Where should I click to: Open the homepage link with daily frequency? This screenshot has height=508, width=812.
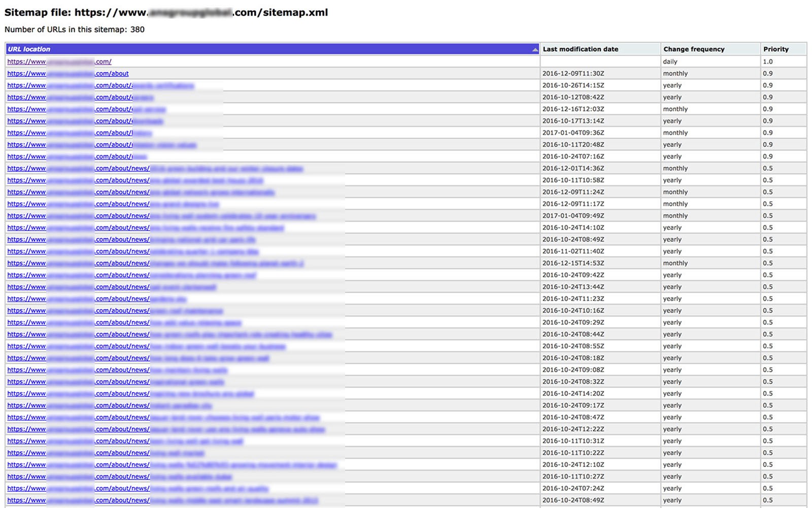59,61
